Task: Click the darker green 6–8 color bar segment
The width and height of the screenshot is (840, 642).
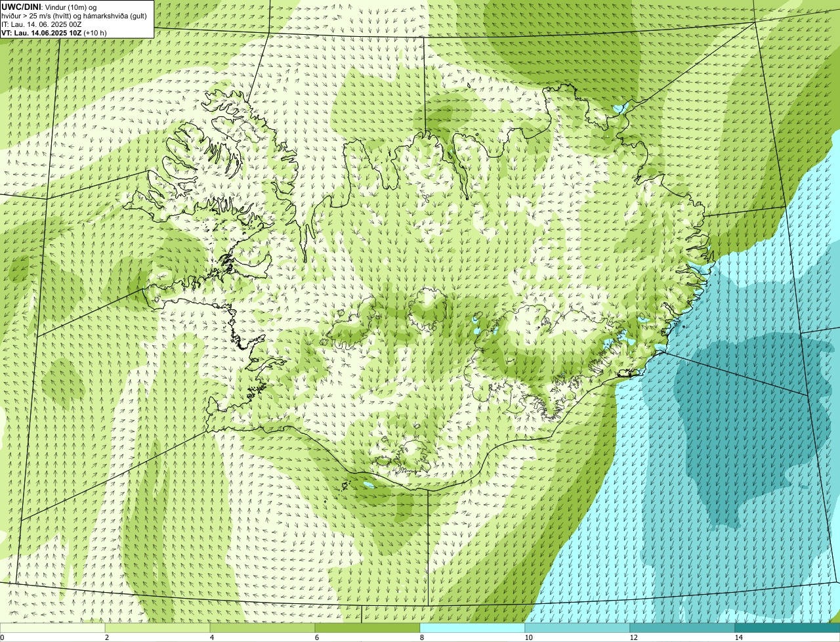Action: pos(367,628)
